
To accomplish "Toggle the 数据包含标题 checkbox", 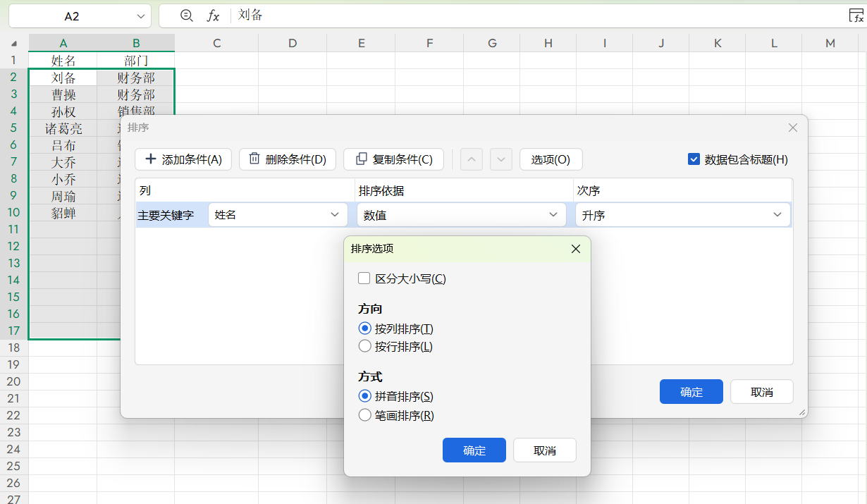I will 694,159.
